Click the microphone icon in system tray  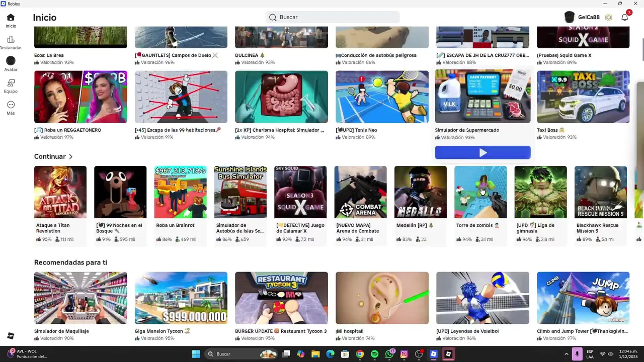pyautogui.click(x=578, y=354)
